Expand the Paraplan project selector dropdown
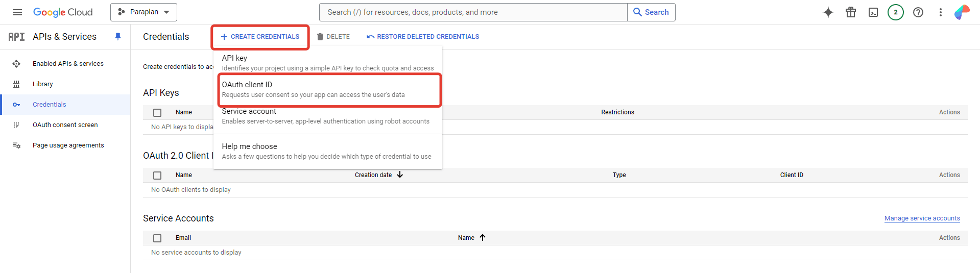The width and height of the screenshot is (980, 273). tap(144, 12)
